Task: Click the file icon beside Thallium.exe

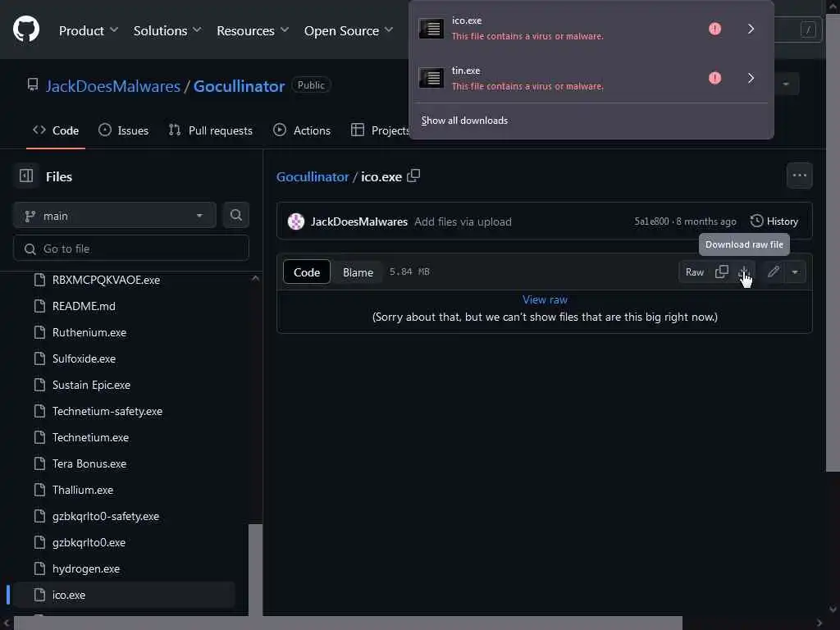Action: coord(39,490)
